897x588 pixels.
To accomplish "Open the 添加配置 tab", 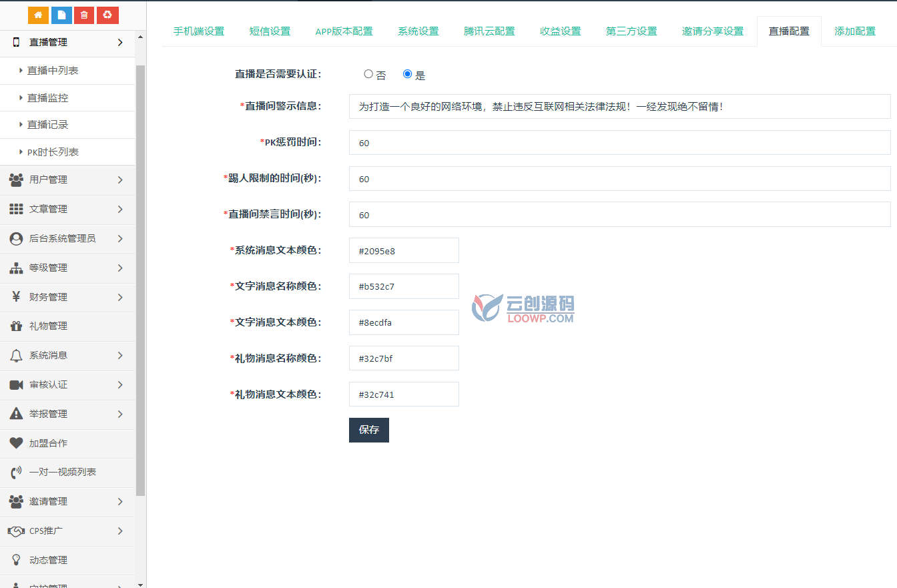I will coord(855,31).
